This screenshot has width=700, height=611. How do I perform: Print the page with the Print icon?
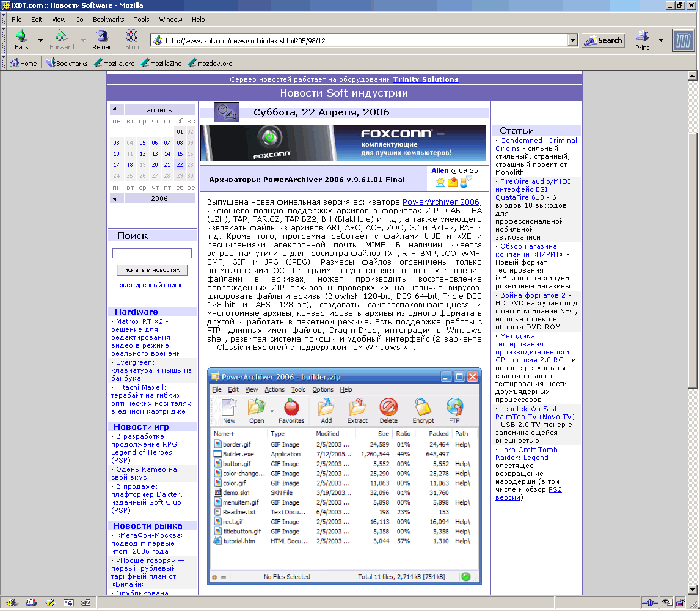click(642, 40)
